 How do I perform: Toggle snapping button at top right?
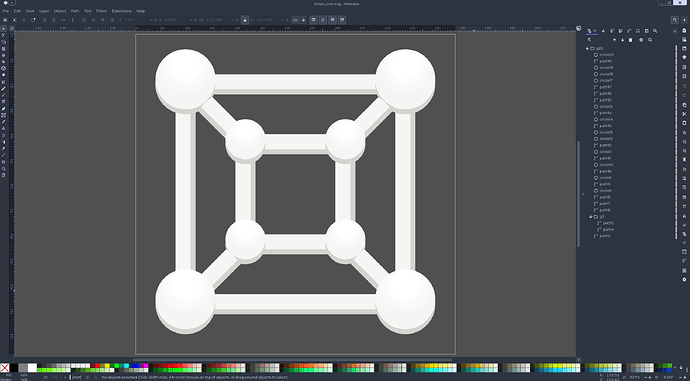[674, 20]
